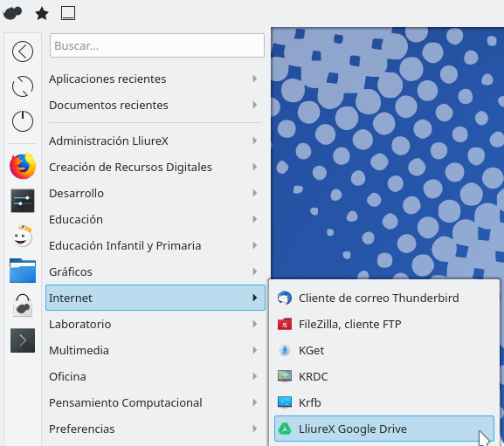Image resolution: width=504 pixels, height=446 pixels.
Task: Open Firefox from favorites sidebar
Action: (23, 166)
